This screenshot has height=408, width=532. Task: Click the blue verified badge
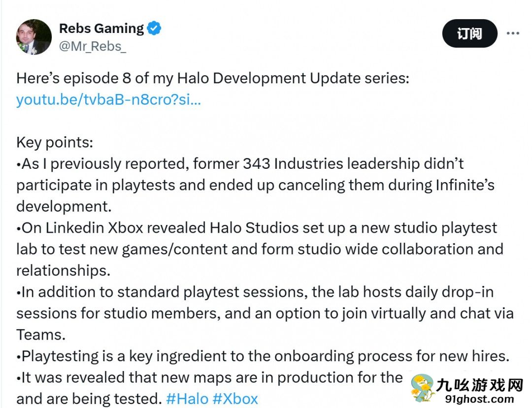[154, 29]
